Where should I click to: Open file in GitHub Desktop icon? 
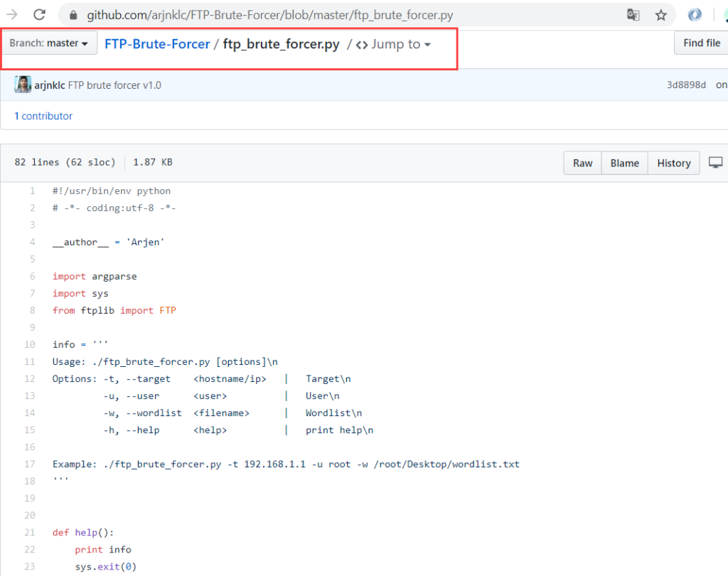(x=715, y=163)
